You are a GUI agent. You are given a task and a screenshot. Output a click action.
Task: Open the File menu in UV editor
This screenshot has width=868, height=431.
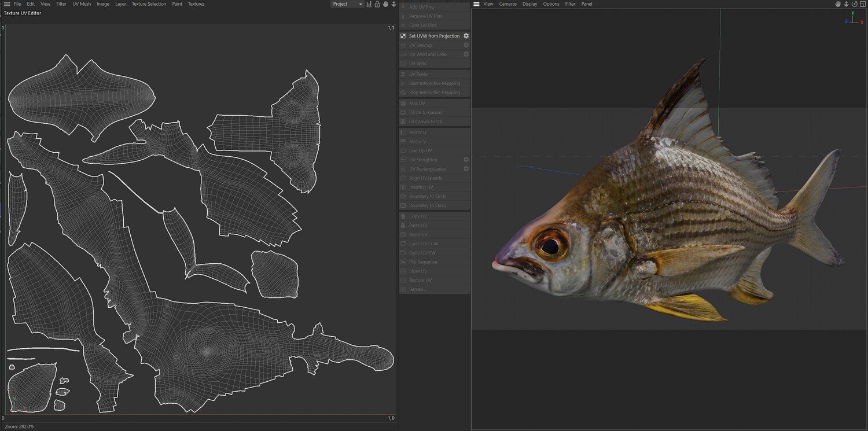coord(17,4)
